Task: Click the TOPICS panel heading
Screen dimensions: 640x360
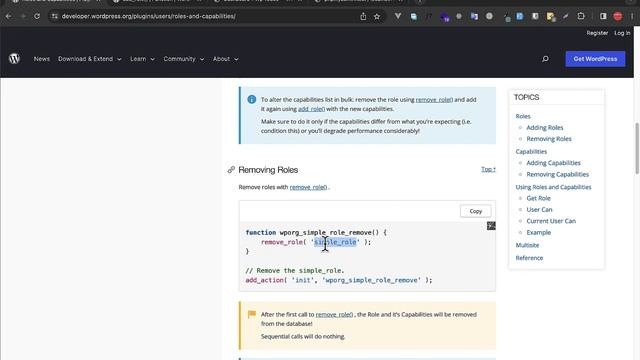Action: point(526,98)
